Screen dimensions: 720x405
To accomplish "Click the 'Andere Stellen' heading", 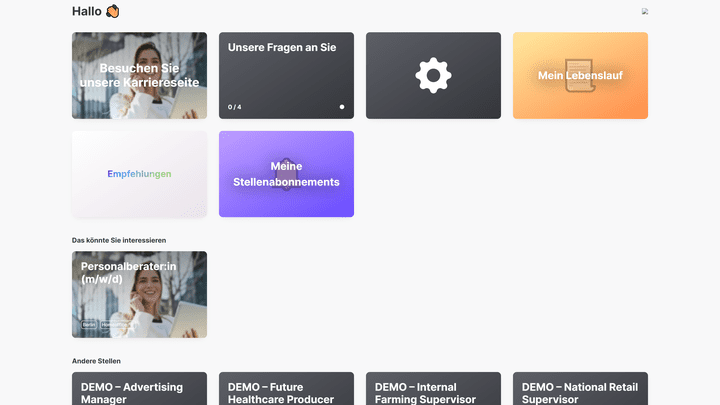I will tap(96, 361).
